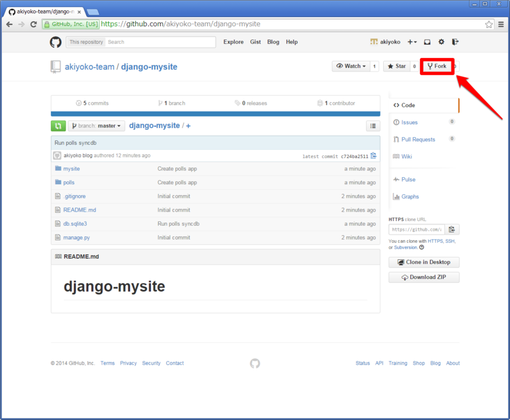Click the django-mysite repository title link
This screenshot has height=420, width=510.
pyautogui.click(x=149, y=67)
